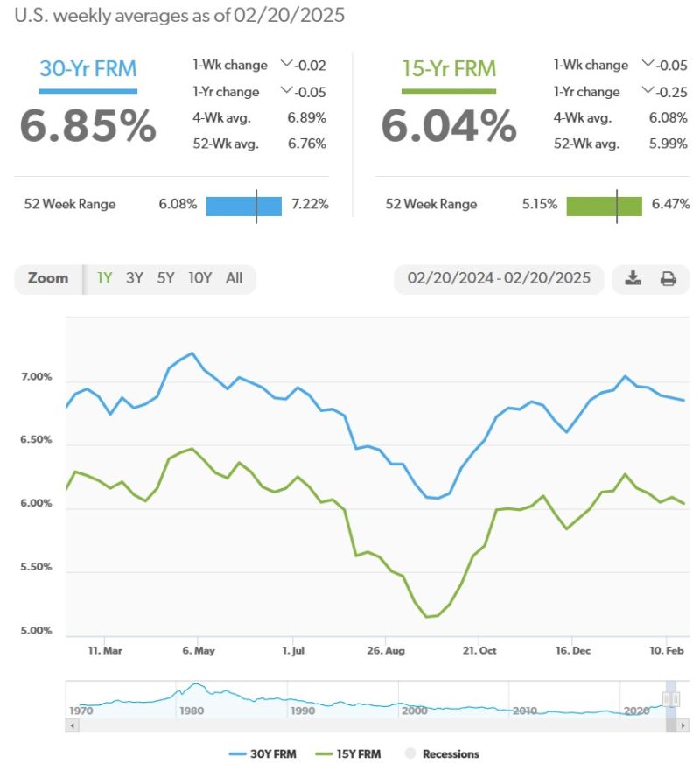Click the green 15-Yr 52 week range bar
Viewport: 700px width, 763px height.
(x=604, y=205)
